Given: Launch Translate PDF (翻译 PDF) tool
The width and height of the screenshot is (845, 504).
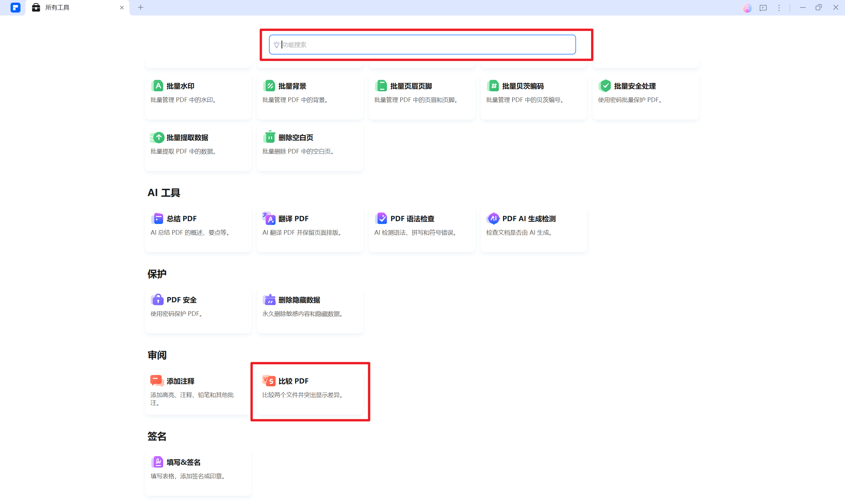Looking at the screenshot, I should pos(293,219).
